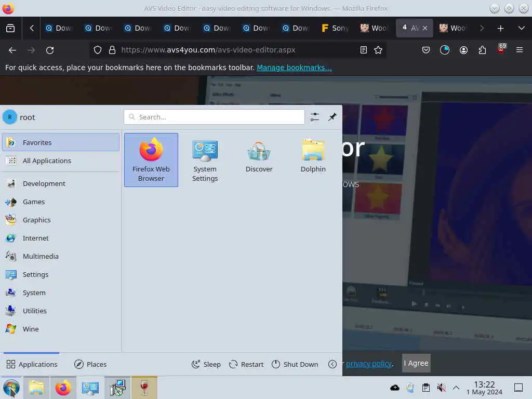
Task: Open cloud updates tray icon
Action: pyautogui.click(x=395, y=388)
